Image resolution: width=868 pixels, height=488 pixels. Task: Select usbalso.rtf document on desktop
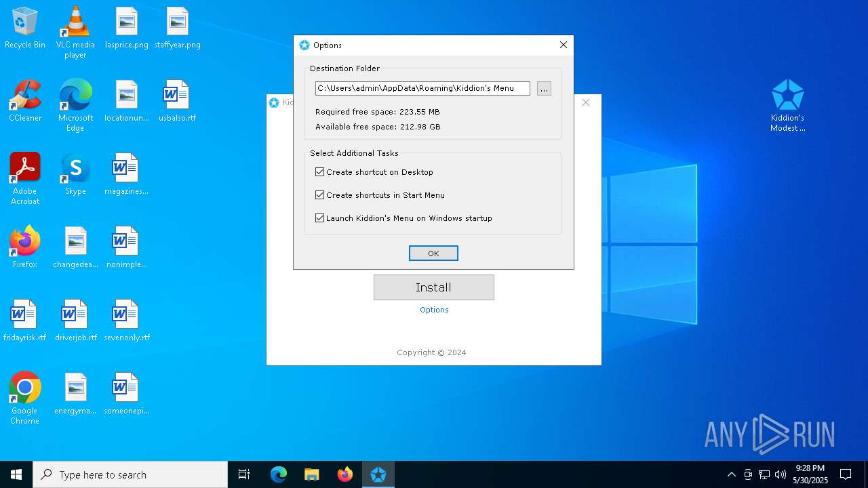(x=177, y=102)
